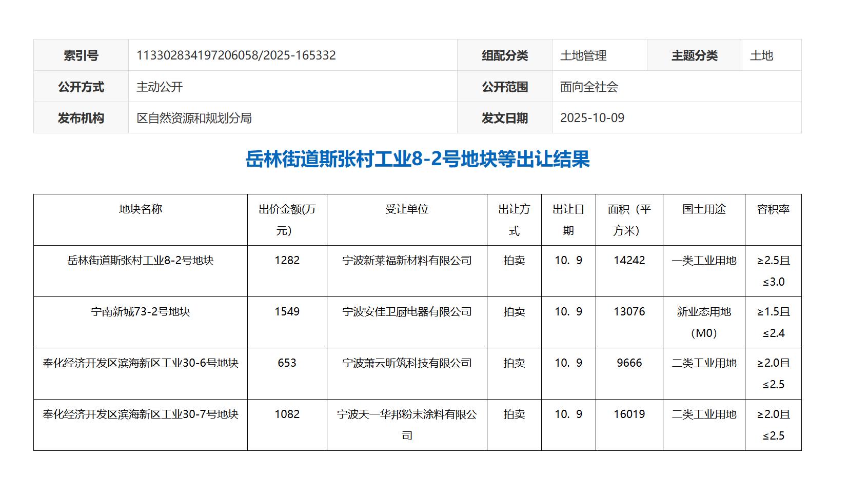Click the 国土用途 column header
This screenshot has height=477, width=868.
pyautogui.click(x=704, y=209)
